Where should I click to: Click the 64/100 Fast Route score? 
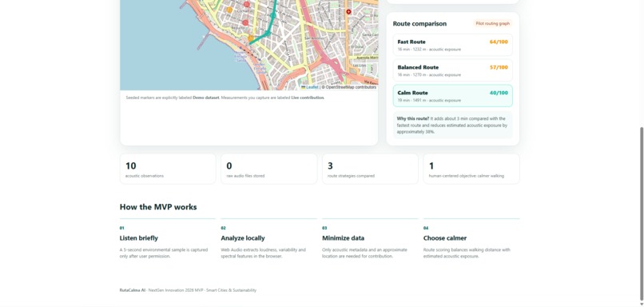pos(499,42)
